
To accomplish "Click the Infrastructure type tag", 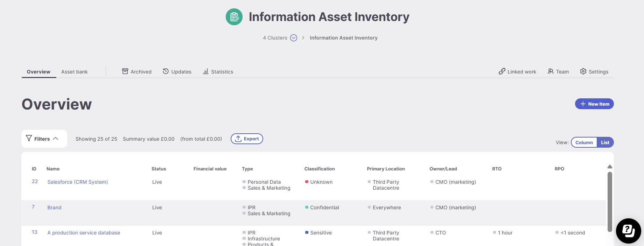I will [264, 239].
